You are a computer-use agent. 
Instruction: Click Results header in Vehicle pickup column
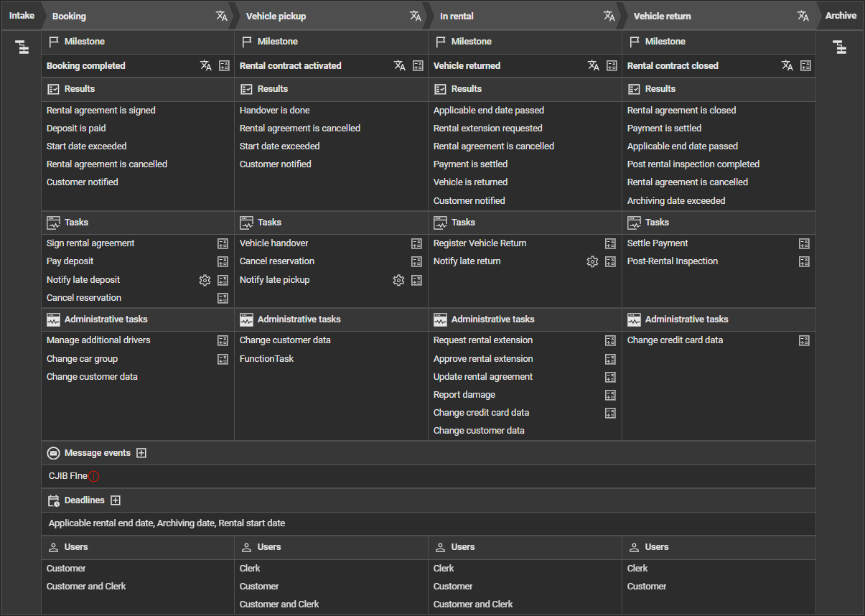tap(273, 89)
